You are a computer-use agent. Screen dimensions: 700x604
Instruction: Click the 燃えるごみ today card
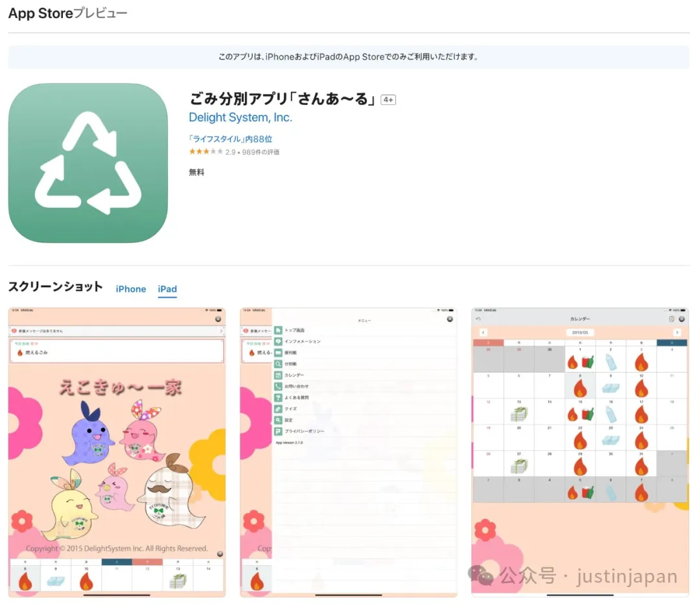click(x=117, y=351)
